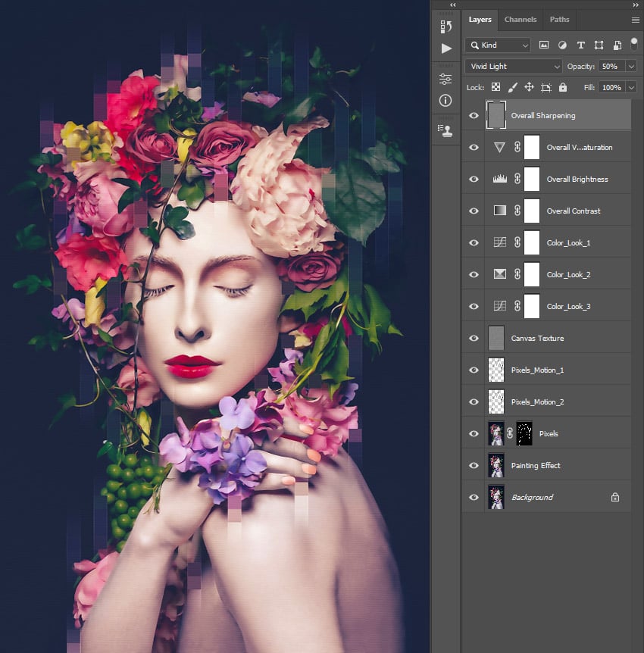Click the Clone Source panel icon
The image size is (644, 653).
[x=445, y=130]
